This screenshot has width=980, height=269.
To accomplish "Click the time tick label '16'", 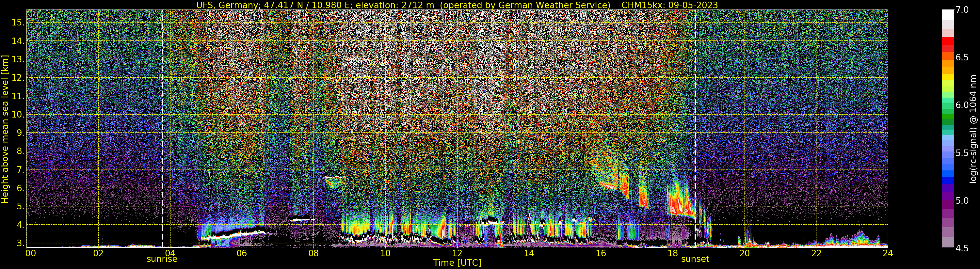I will pos(601,253).
